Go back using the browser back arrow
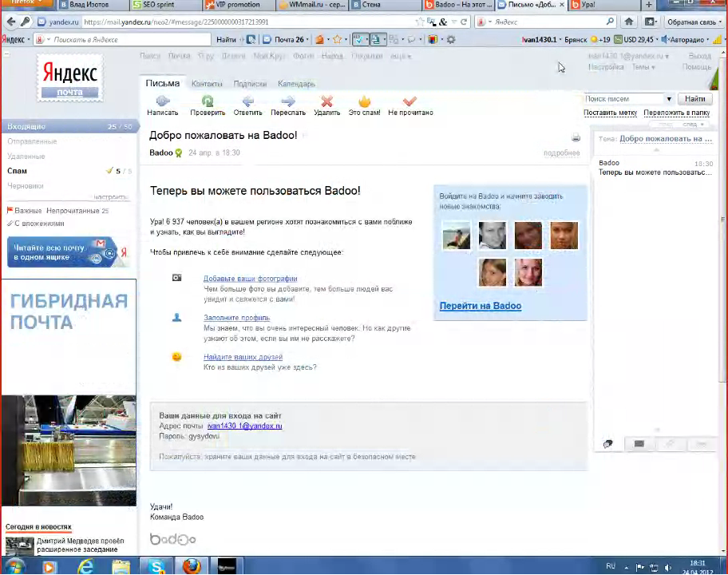 [11, 22]
